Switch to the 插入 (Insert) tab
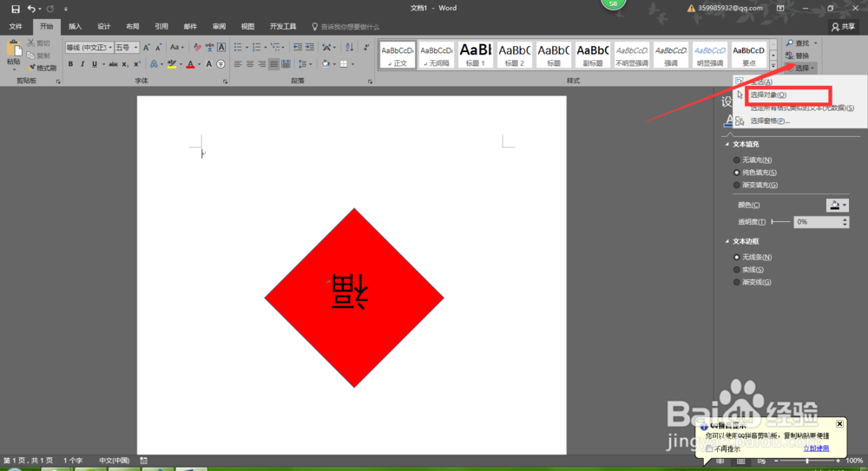 click(x=75, y=27)
